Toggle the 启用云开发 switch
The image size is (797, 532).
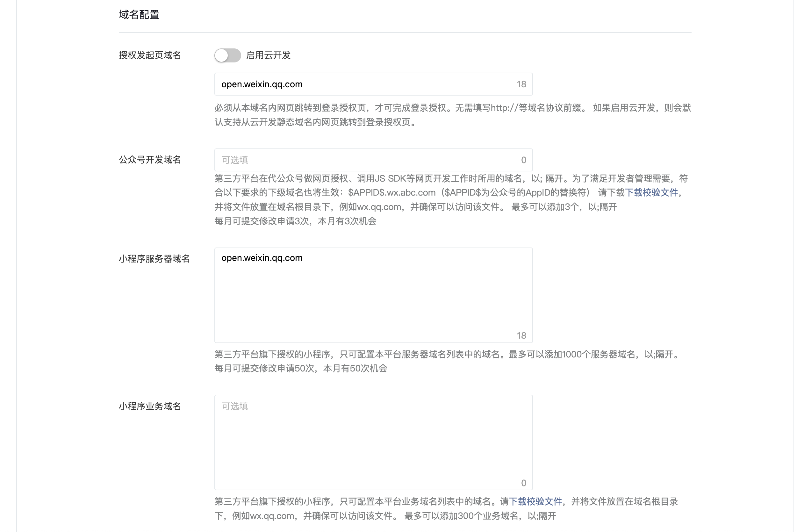[x=227, y=55]
